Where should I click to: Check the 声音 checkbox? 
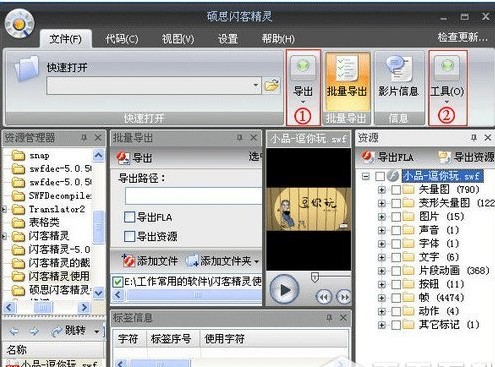pos(396,230)
